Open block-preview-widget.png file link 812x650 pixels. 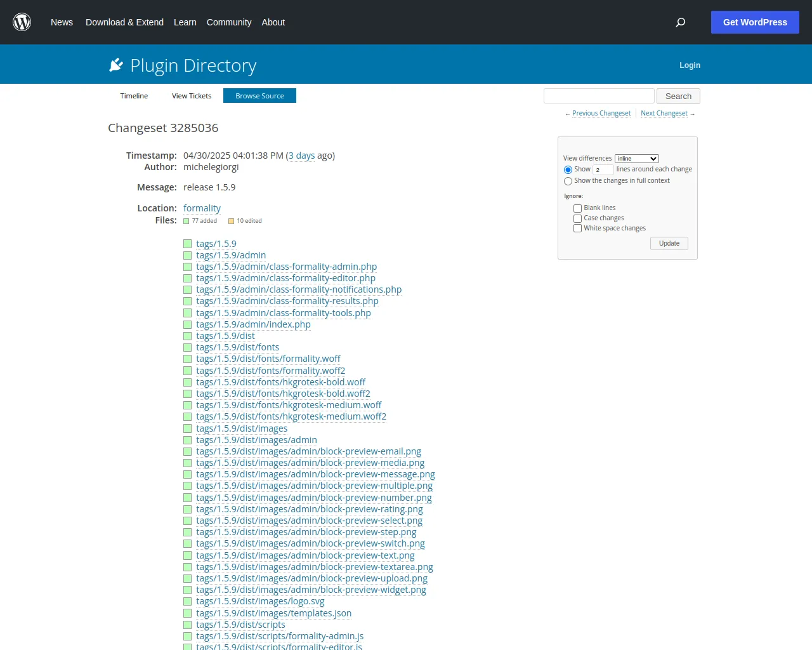[311, 590]
